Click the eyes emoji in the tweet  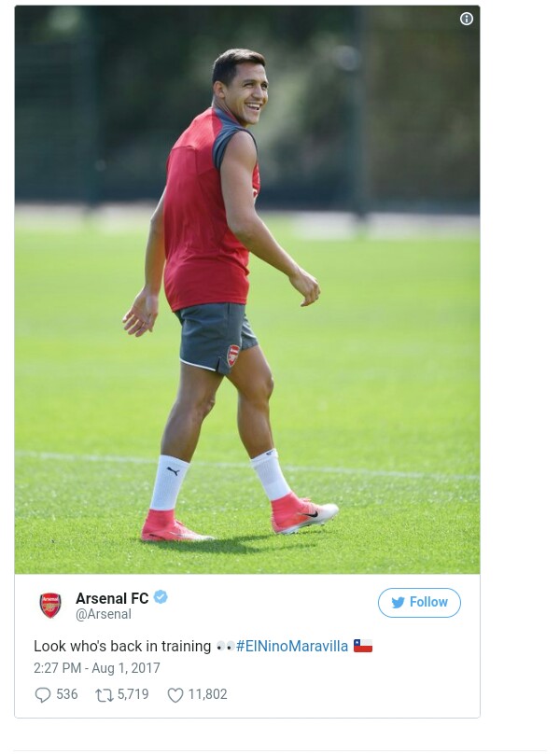click(x=224, y=646)
